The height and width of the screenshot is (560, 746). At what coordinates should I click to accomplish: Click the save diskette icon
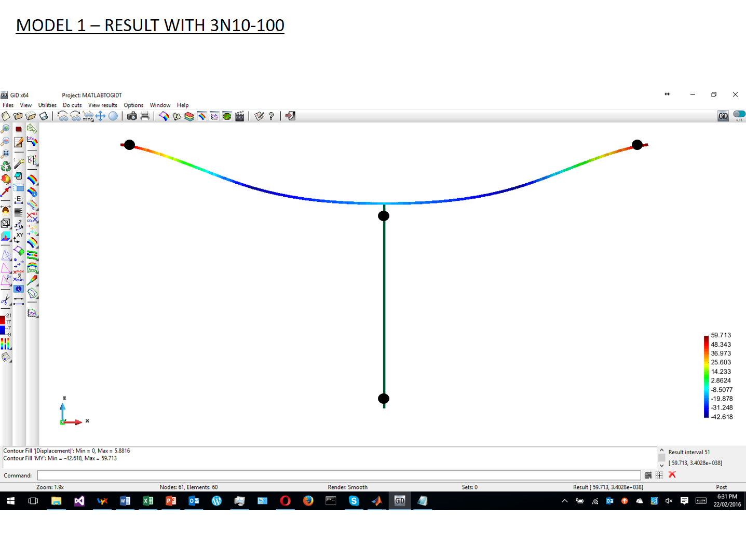[44, 116]
